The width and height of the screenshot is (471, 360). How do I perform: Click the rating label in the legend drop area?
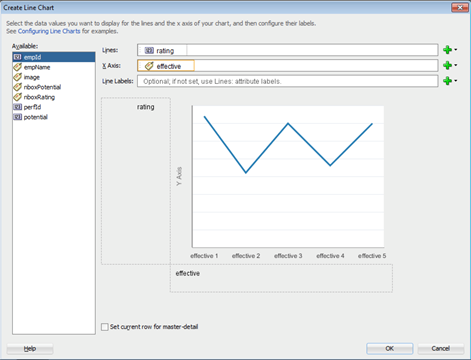click(x=146, y=107)
